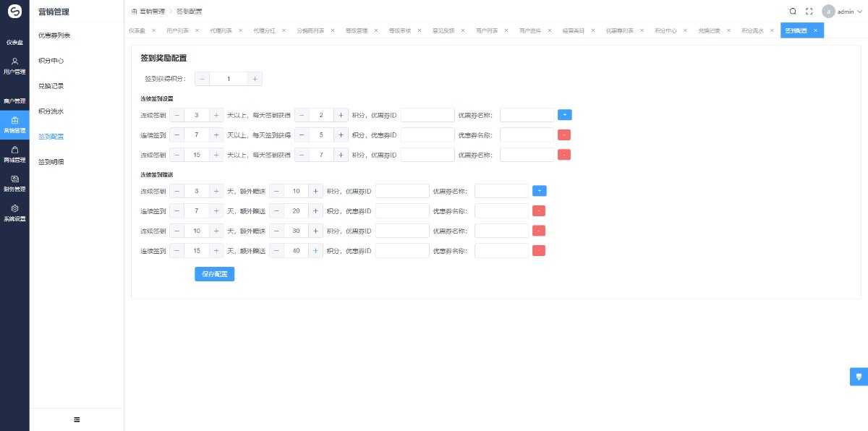Increase the 40 积分 bonus value
The height and width of the screenshot is (431, 868).
(x=315, y=250)
